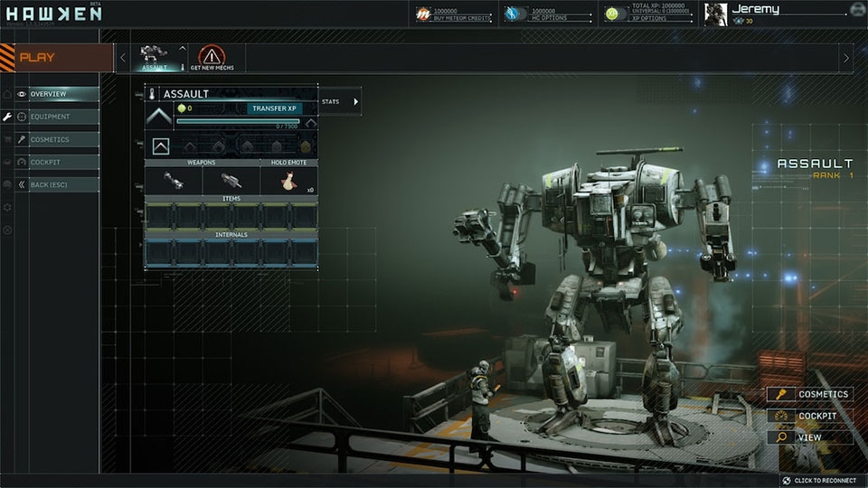Toggle the HC currency switch

click(514, 14)
